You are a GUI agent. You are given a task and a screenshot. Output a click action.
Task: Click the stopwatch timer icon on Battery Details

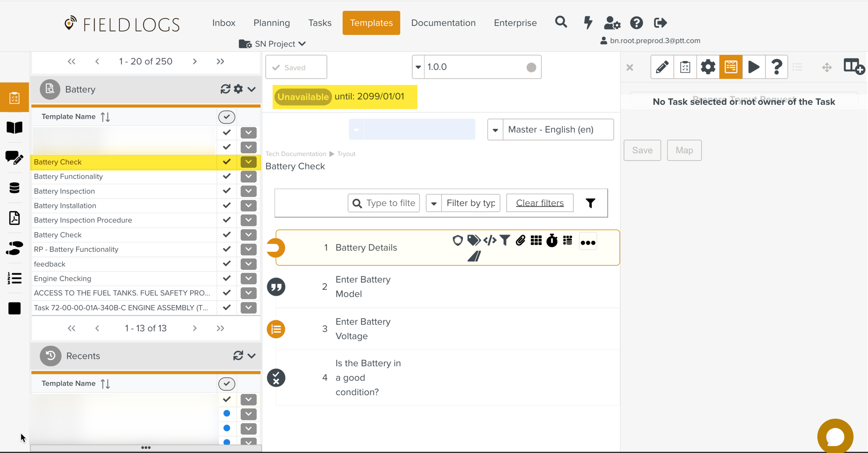pyautogui.click(x=552, y=240)
